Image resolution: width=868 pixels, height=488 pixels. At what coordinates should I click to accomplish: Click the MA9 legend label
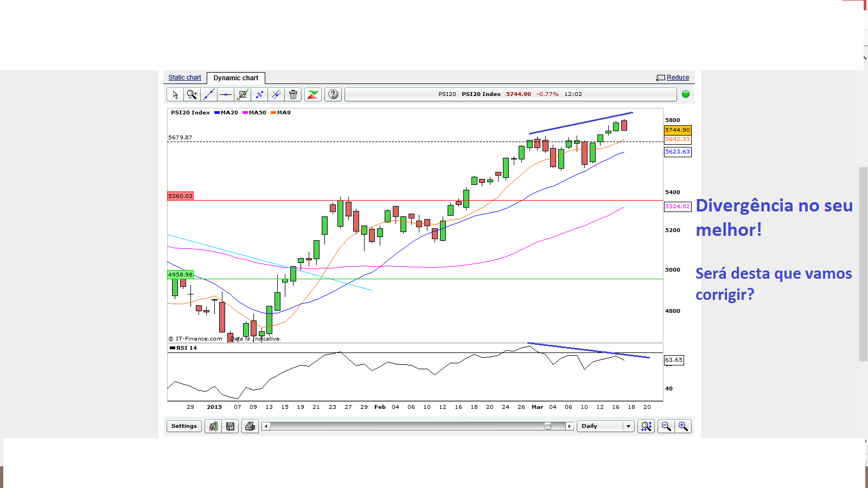pyautogui.click(x=281, y=113)
